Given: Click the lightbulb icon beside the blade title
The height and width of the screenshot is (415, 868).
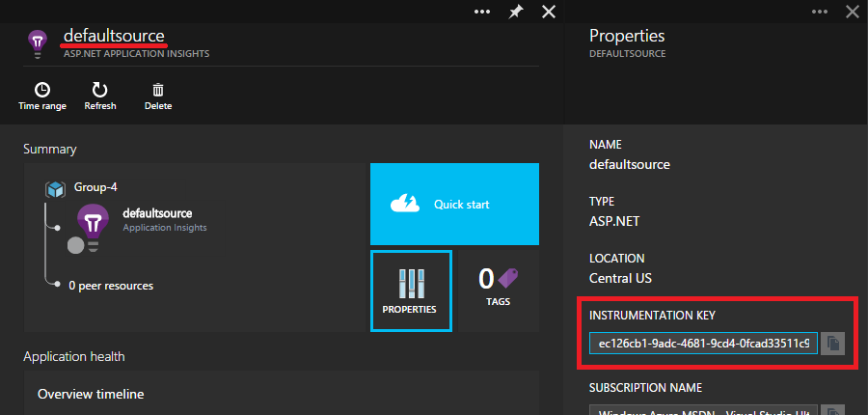Looking at the screenshot, I should (x=38, y=44).
